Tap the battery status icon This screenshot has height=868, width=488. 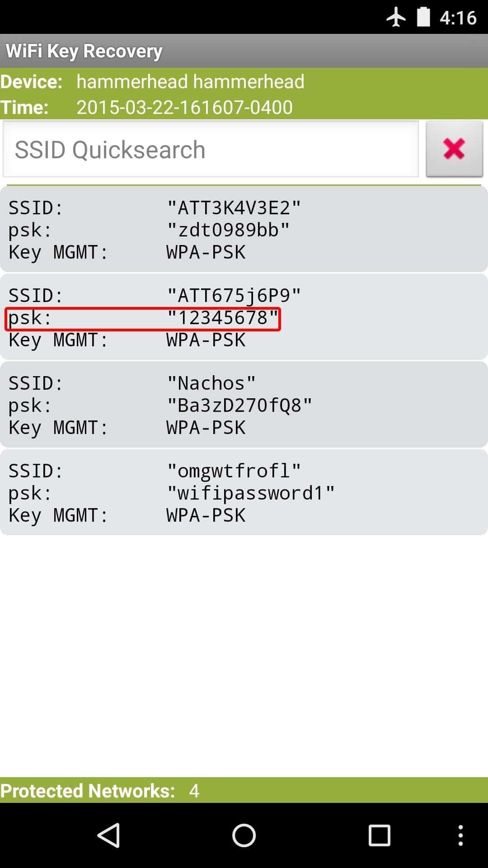pos(423,17)
